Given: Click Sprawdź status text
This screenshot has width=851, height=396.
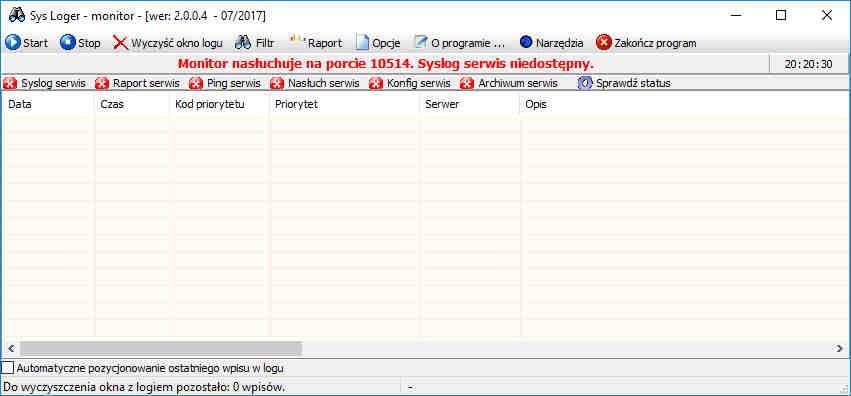Looking at the screenshot, I should click(x=633, y=84).
